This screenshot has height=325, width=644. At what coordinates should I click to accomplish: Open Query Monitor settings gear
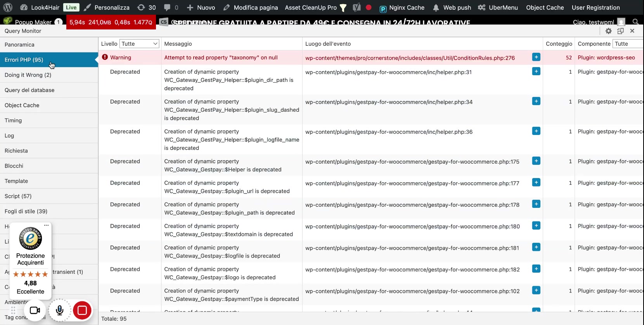pyautogui.click(x=608, y=31)
